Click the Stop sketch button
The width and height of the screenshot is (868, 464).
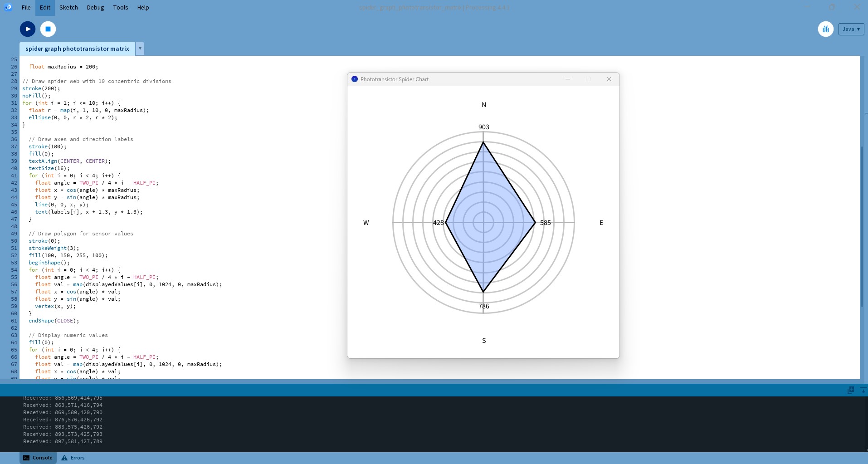48,29
